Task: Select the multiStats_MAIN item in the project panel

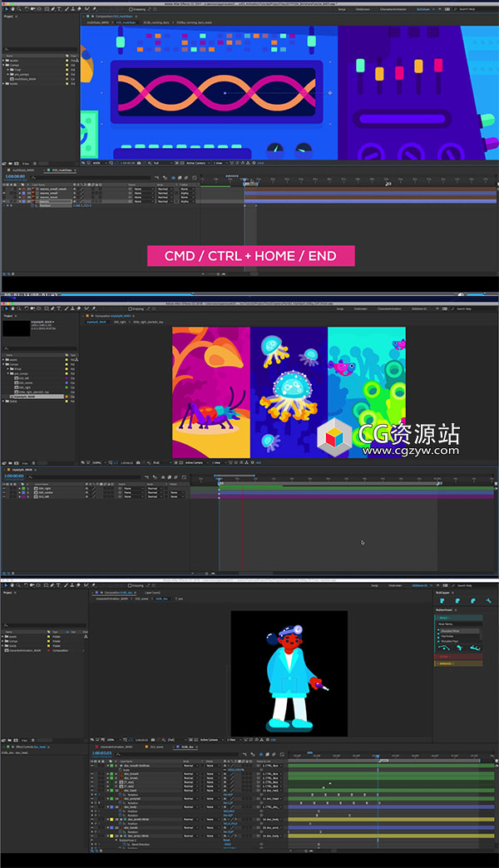Action: [26, 79]
